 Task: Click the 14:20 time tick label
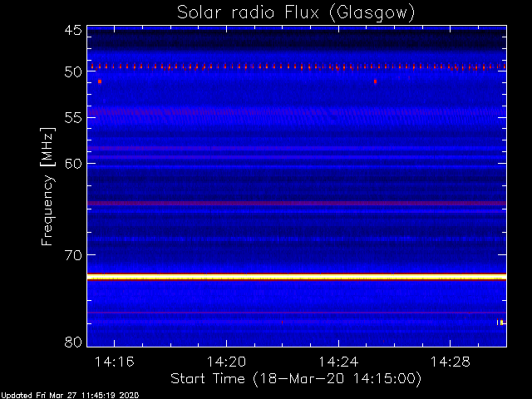(x=226, y=362)
